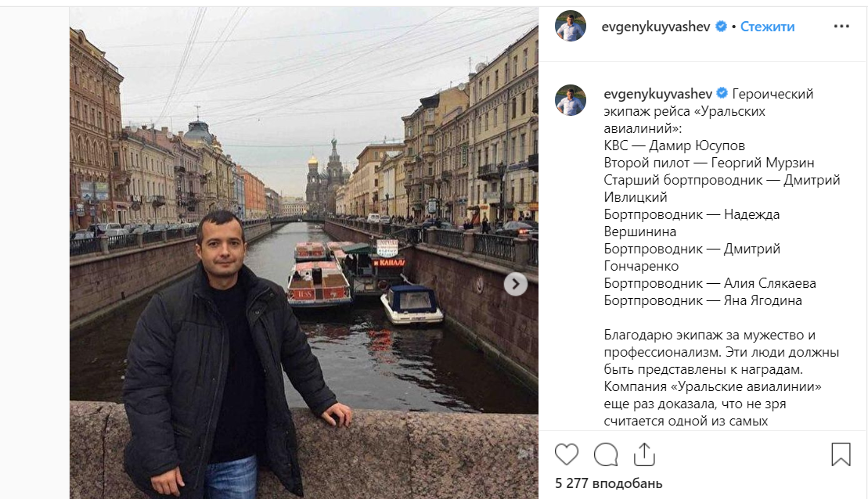Open evgenykuyvashev username in the header
The image size is (868, 499).
click(655, 27)
